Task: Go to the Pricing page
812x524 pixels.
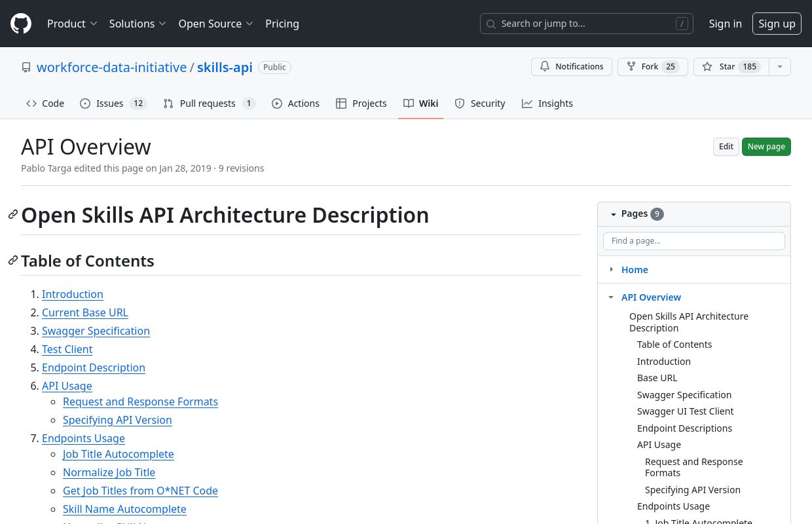Action: pyautogui.click(x=282, y=24)
